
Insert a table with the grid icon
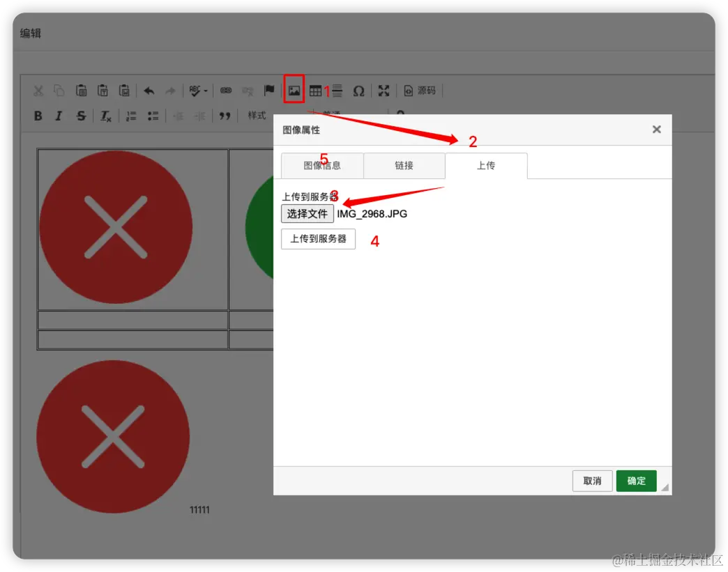(315, 91)
